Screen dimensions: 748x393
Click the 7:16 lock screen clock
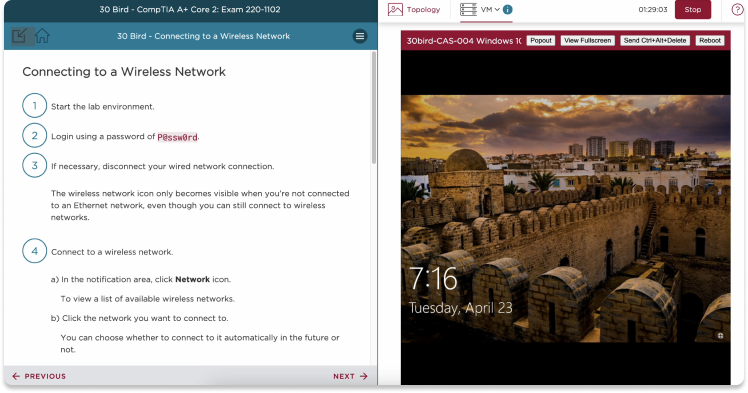433,279
